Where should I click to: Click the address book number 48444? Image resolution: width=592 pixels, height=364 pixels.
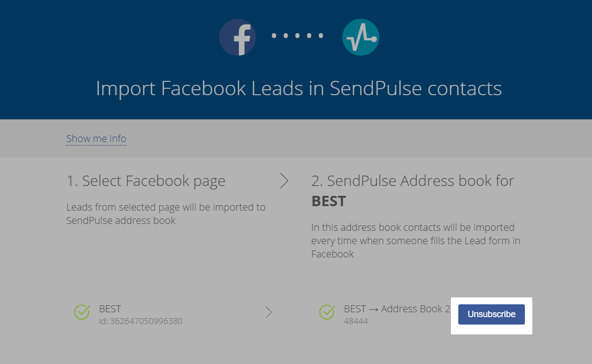(356, 321)
